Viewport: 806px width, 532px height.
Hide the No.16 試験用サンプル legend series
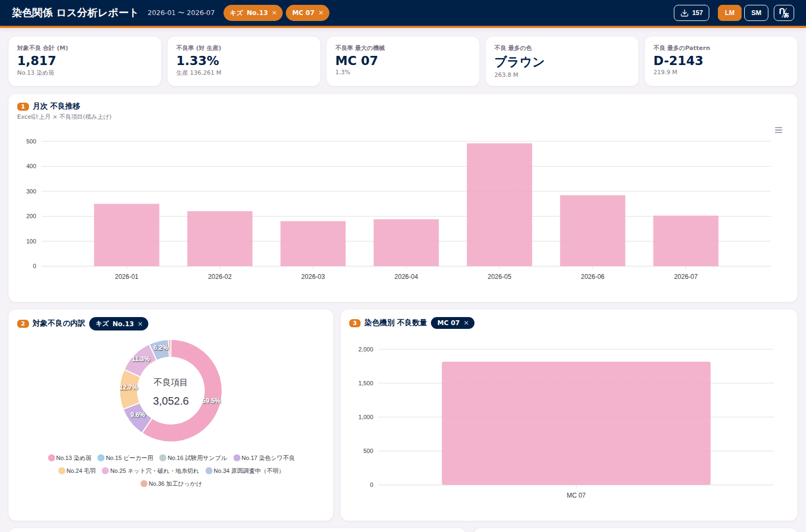pyautogui.click(x=193, y=458)
